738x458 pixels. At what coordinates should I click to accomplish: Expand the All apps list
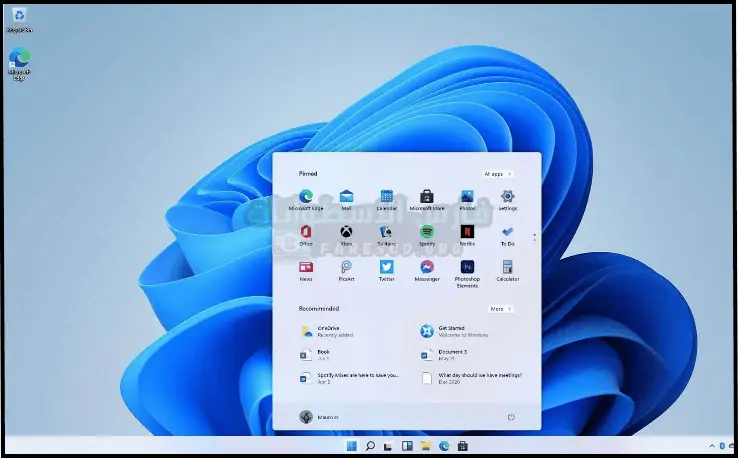click(x=498, y=174)
